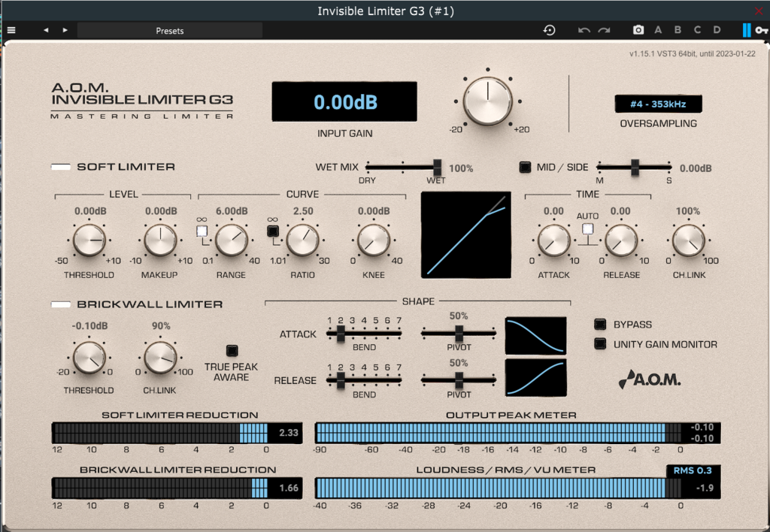
Task: Click the 100% wet mix value
Action: [461, 168]
